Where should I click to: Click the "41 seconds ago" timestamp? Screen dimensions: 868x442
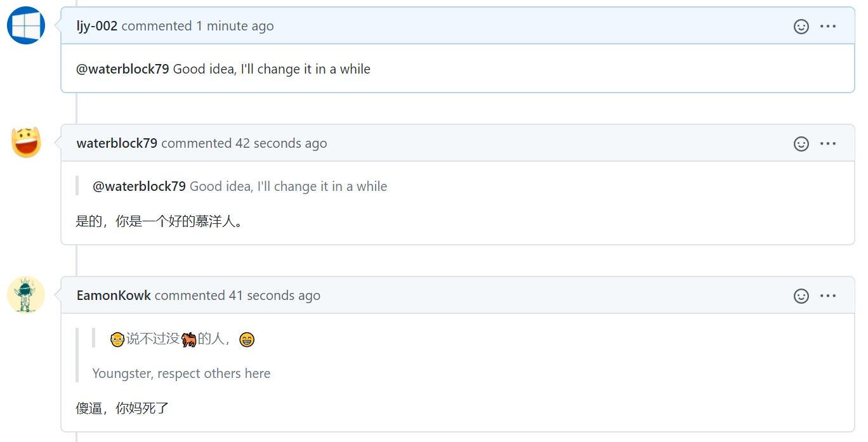click(275, 296)
